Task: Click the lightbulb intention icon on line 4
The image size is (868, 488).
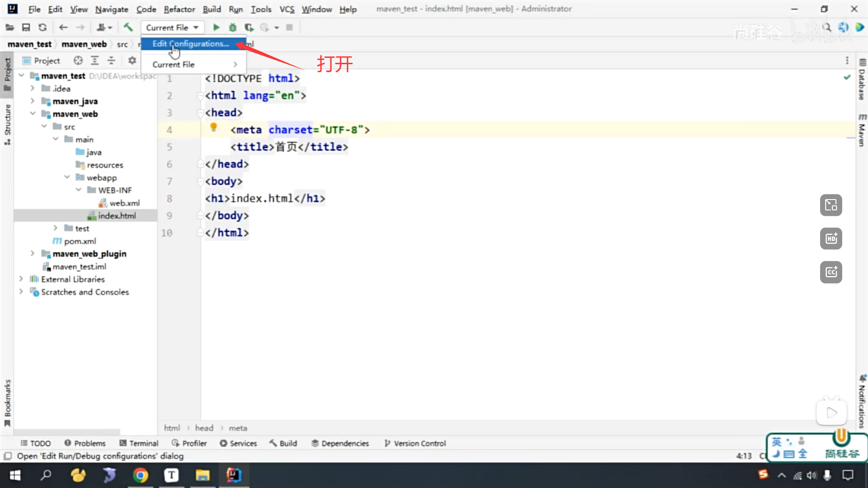Action: (214, 127)
